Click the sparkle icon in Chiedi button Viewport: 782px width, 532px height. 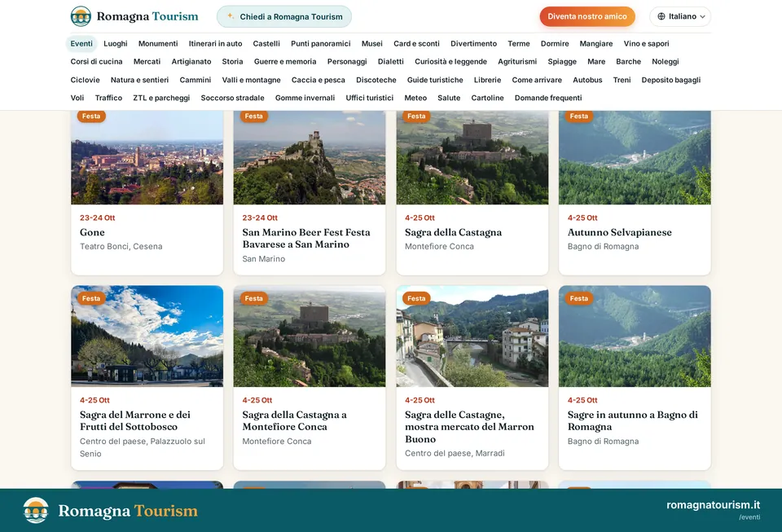pyautogui.click(x=231, y=16)
